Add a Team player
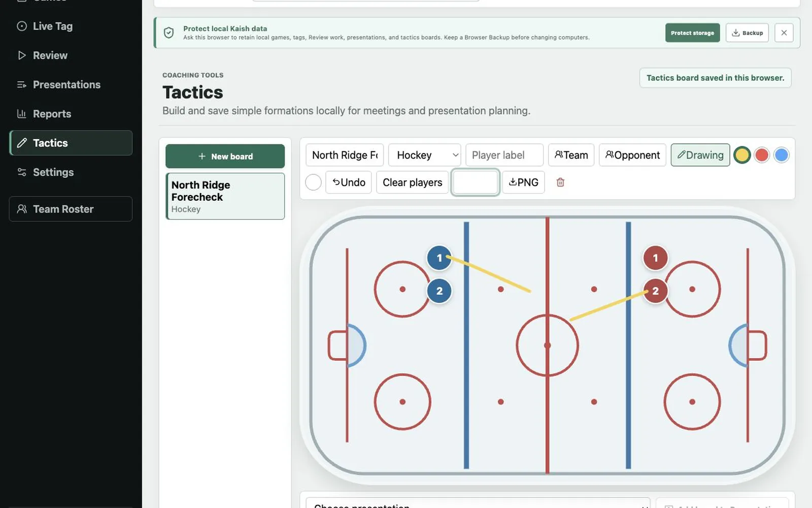Screen dimensions: 812x508 tap(571, 155)
